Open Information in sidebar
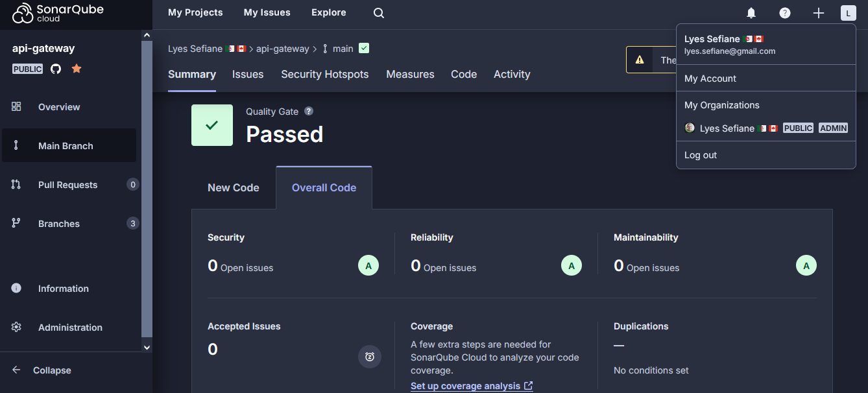This screenshot has width=868, height=393. pyautogui.click(x=69, y=289)
